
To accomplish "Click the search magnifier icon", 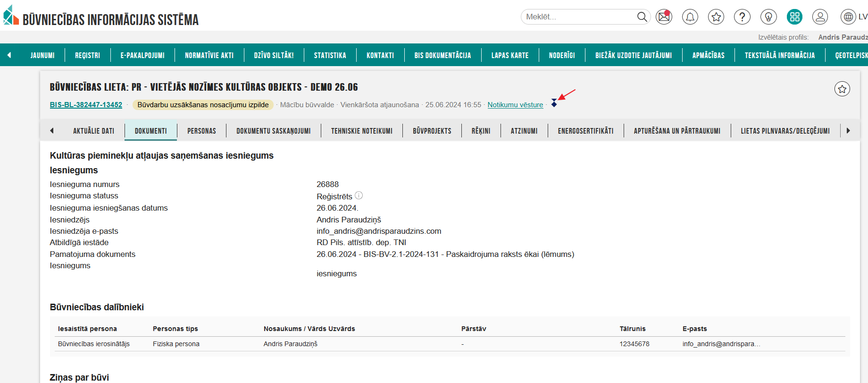I will (642, 17).
